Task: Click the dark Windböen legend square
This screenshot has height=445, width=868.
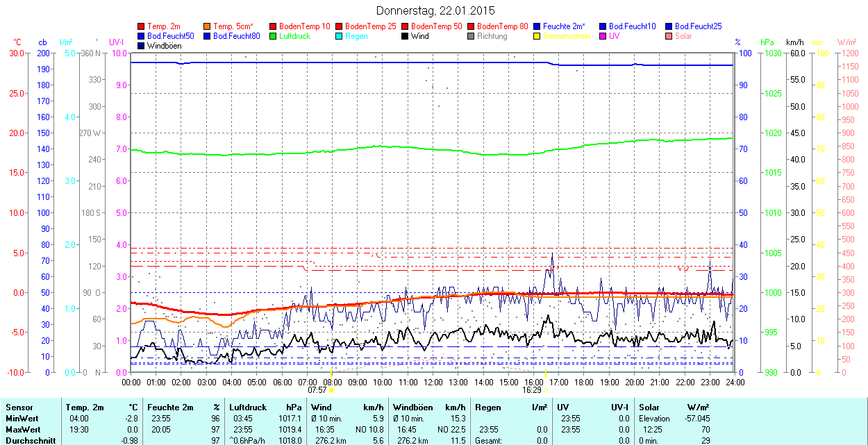Action: click(142, 46)
